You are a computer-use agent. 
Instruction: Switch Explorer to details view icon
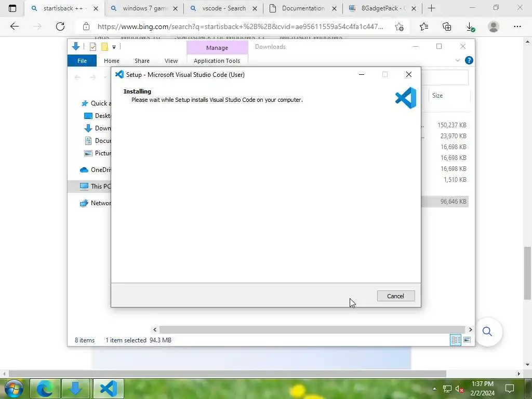click(456, 340)
